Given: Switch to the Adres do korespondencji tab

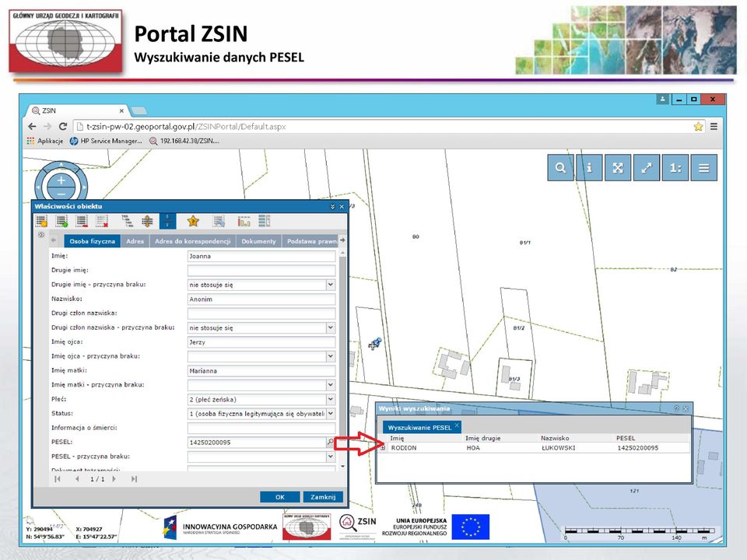Looking at the screenshot, I should pyautogui.click(x=192, y=241).
